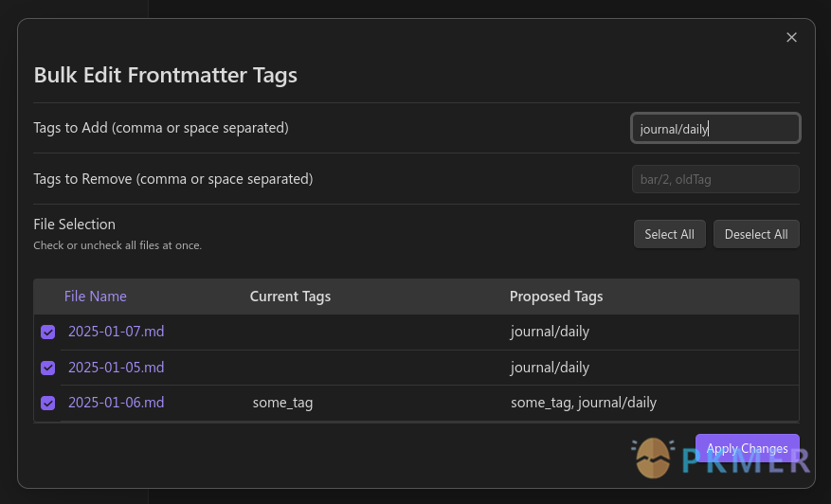Apply Changes to selected files

[748, 448]
